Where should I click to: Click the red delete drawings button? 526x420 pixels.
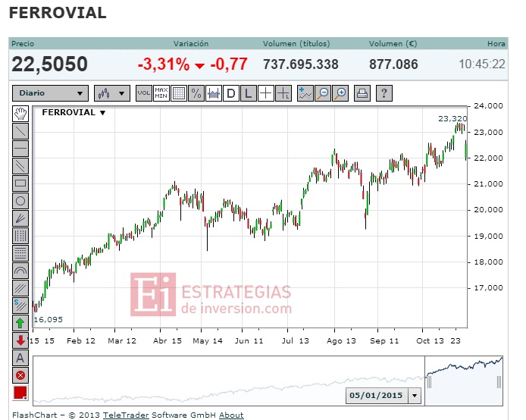20,375
